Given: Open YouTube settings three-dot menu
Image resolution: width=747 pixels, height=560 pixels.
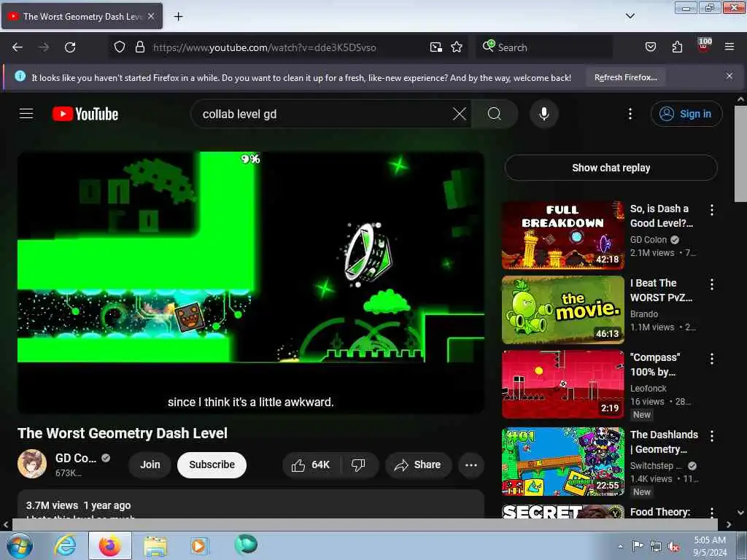Looking at the screenshot, I should click(630, 114).
